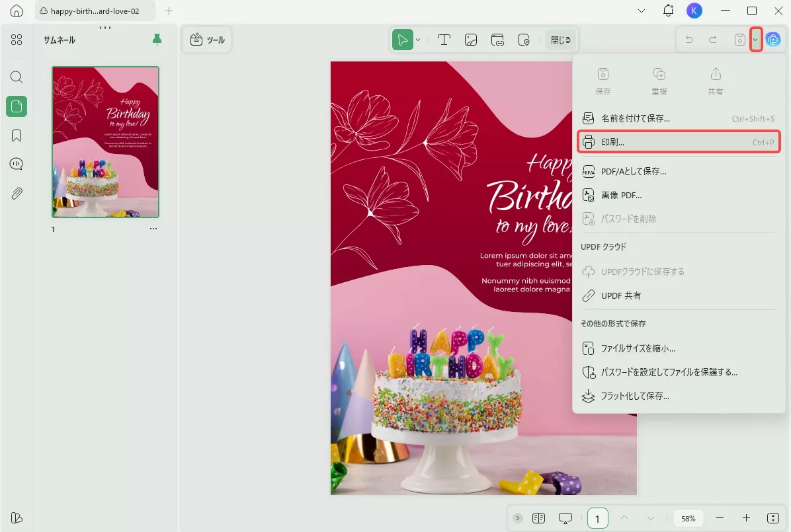
Task: Open the ツール button
Action: [x=207, y=40]
